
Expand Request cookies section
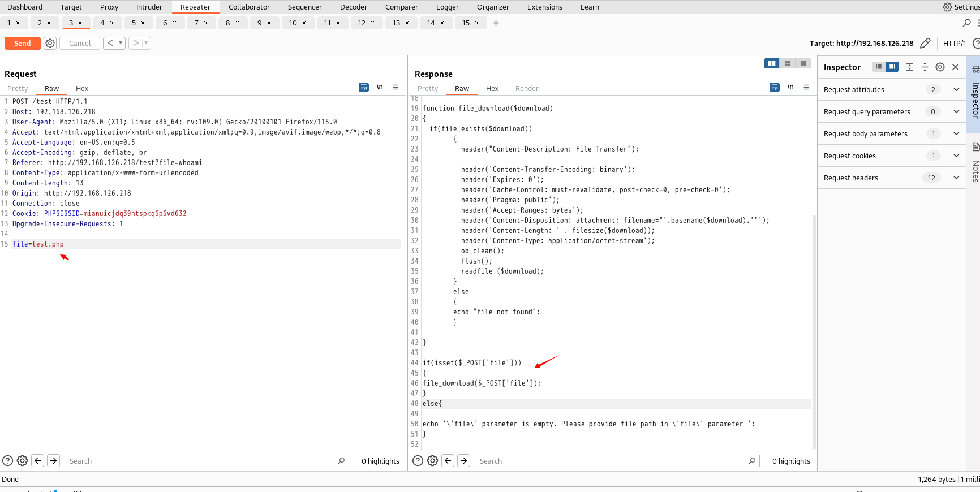point(891,156)
